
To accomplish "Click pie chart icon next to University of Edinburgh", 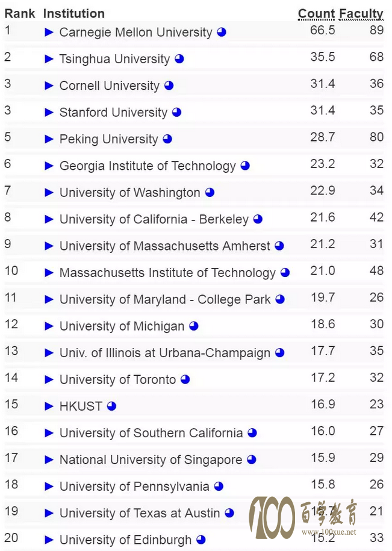I will coord(201,540).
